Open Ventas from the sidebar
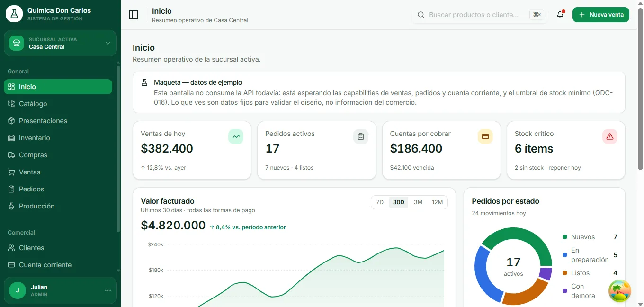Image resolution: width=644 pixels, height=307 pixels. 58,172
